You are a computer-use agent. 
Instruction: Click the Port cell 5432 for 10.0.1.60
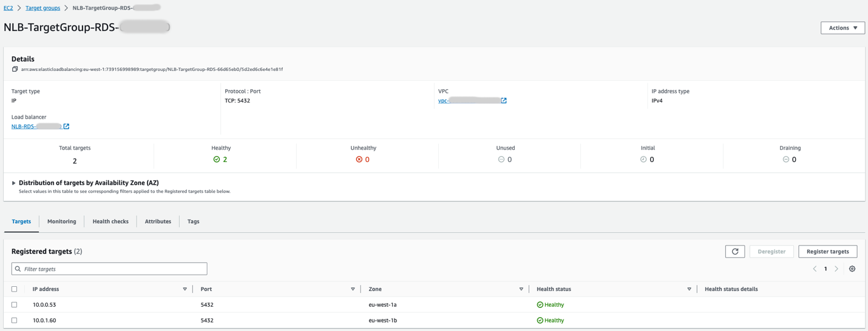coord(207,320)
